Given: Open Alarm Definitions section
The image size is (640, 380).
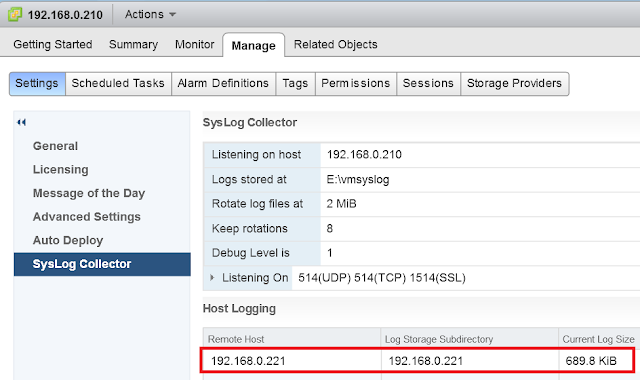Looking at the screenshot, I should (223, 84).
